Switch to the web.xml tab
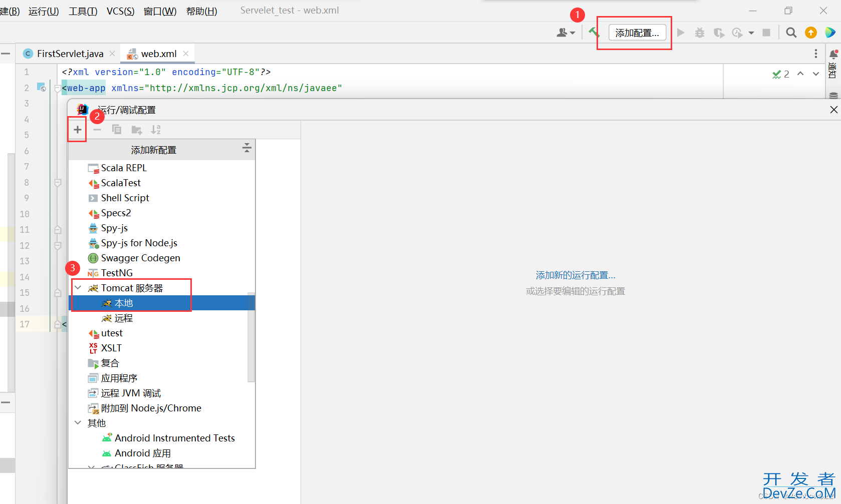 (158, 54)
